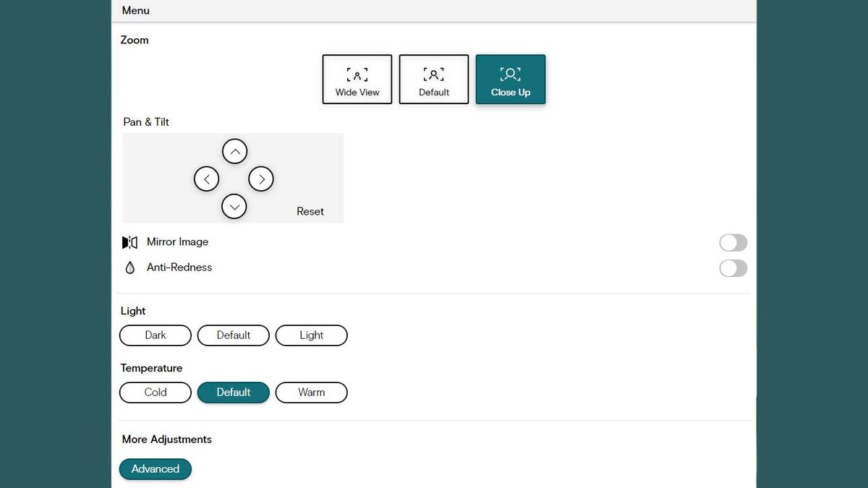Click the Menu header title
The image size is (868, 488).
[136, 10]
